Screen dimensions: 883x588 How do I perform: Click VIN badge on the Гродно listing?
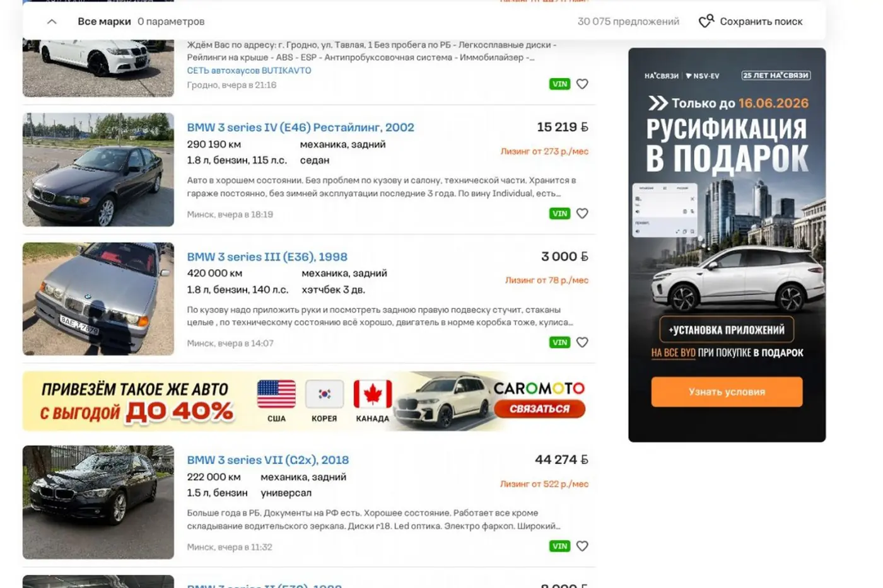click(x=559, y=84)
